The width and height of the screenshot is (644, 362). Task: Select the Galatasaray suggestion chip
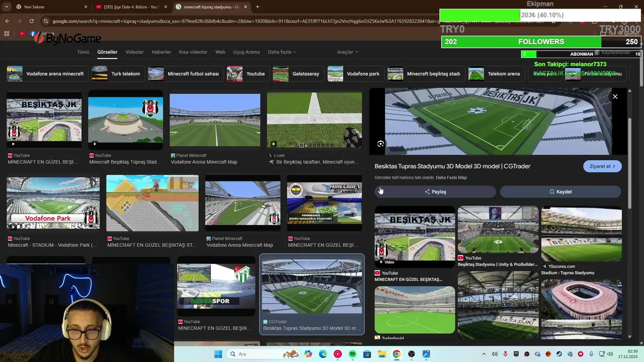coord(298,74)
